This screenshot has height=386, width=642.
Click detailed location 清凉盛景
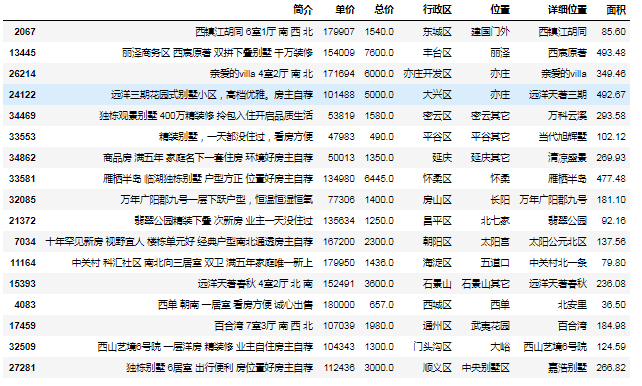point(567,158)
